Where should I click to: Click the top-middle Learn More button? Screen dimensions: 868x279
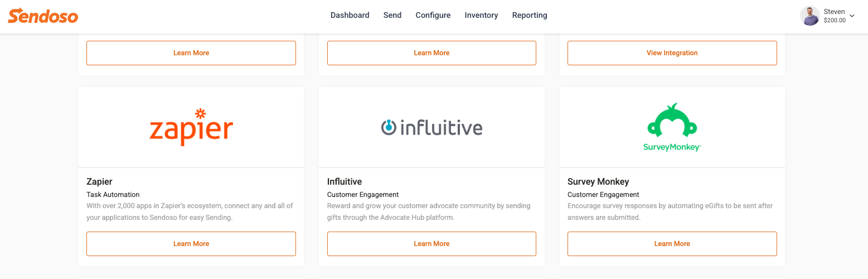click(431, 53)
